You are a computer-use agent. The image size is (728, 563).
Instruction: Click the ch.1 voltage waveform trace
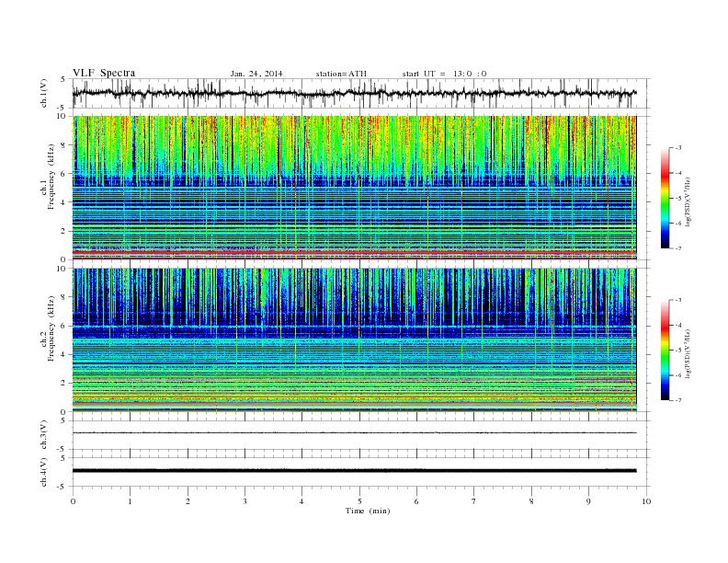(x=354, y=93)
